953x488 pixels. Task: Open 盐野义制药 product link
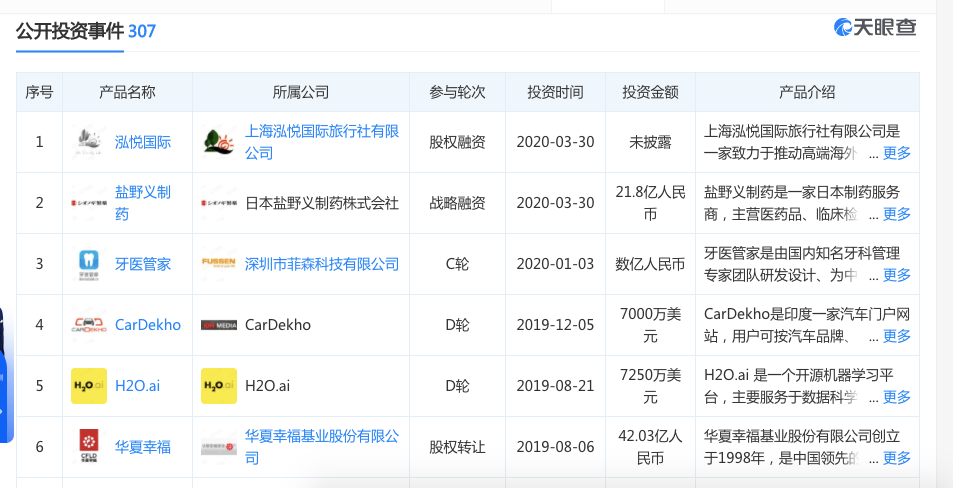point(143,203)
